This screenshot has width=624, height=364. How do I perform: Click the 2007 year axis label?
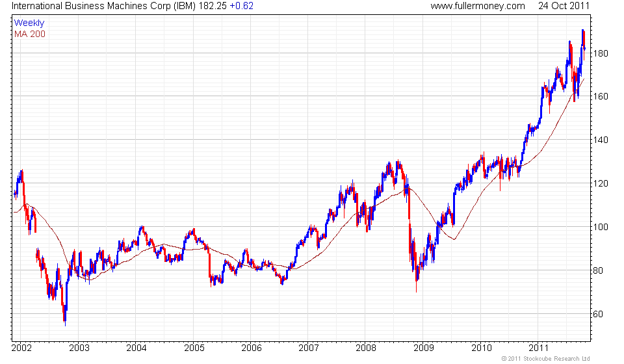309,348
